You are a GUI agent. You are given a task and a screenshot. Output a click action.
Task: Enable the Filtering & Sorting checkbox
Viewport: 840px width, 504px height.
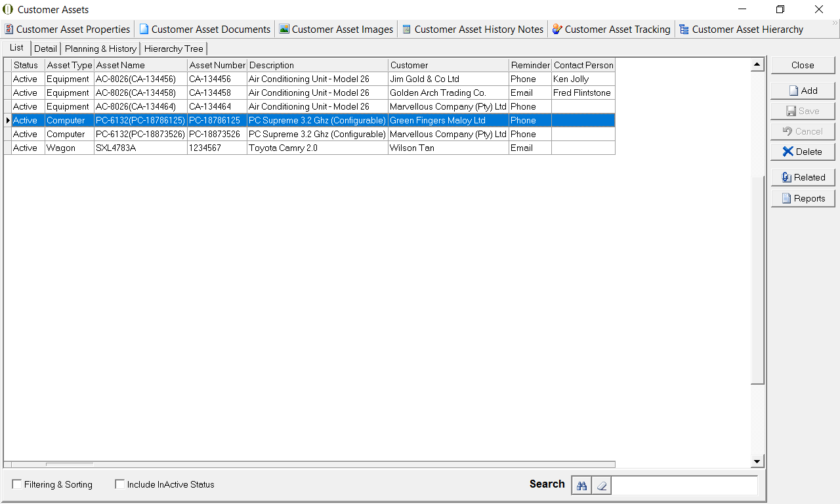click(17, 484)
